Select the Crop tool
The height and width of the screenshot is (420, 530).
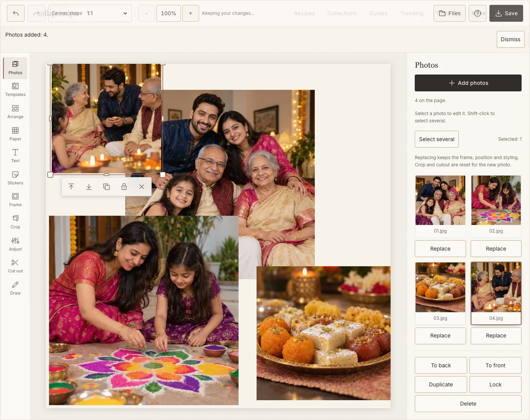point(15,222)
